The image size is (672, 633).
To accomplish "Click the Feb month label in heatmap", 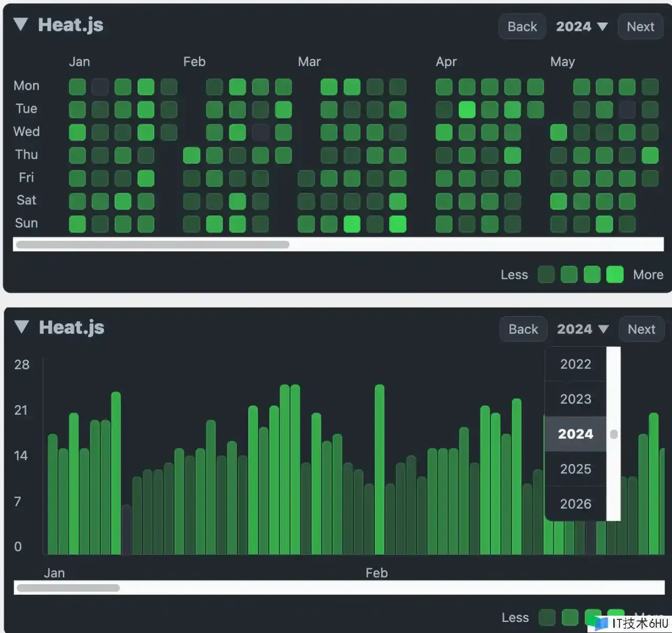I will point(194,62).
